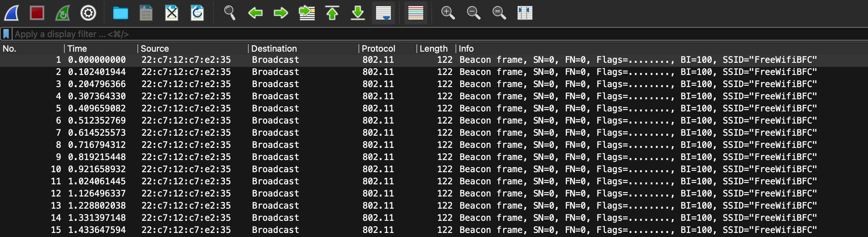Go back in packet history
868x237 pixels.
click(255, 13)
